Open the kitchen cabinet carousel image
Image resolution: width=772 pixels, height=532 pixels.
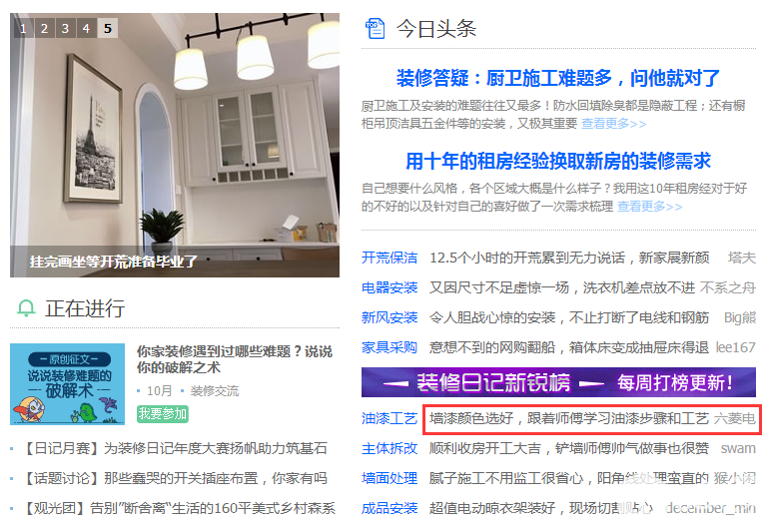pyautogui.click(x=175, y=140)
